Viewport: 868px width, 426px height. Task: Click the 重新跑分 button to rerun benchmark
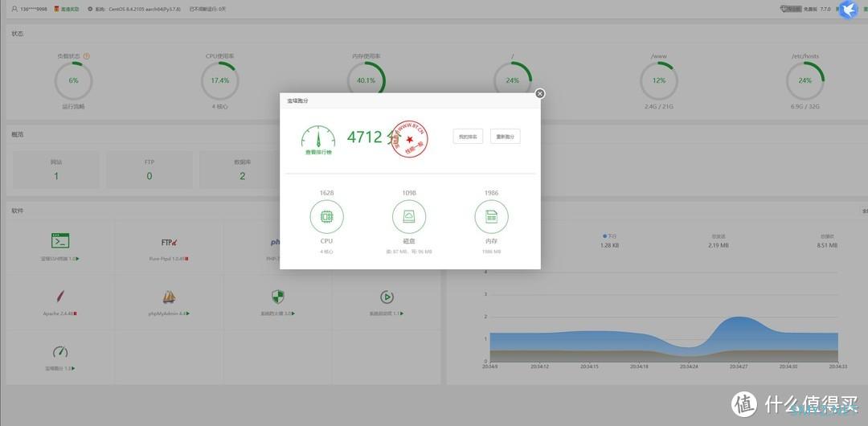(505, 137)
